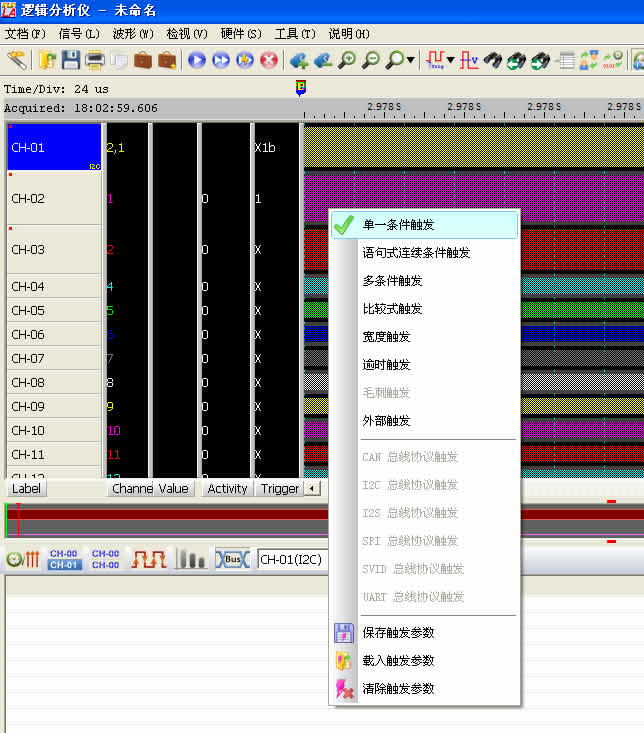This screenshot has width=644, height=733.
Task: Choose 多条件触发 trigger mode
Action: coord(425,281)
